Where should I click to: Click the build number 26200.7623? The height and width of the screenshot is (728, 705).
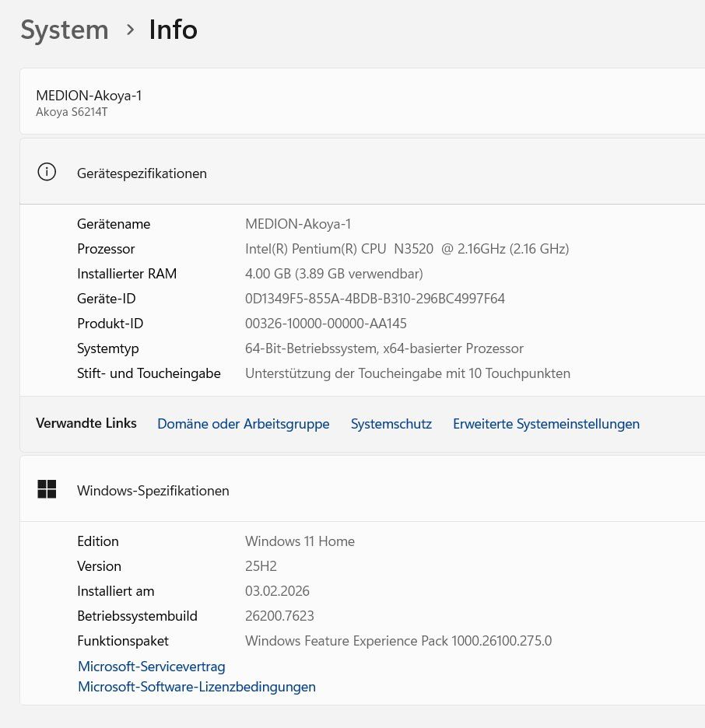[279, 616]
